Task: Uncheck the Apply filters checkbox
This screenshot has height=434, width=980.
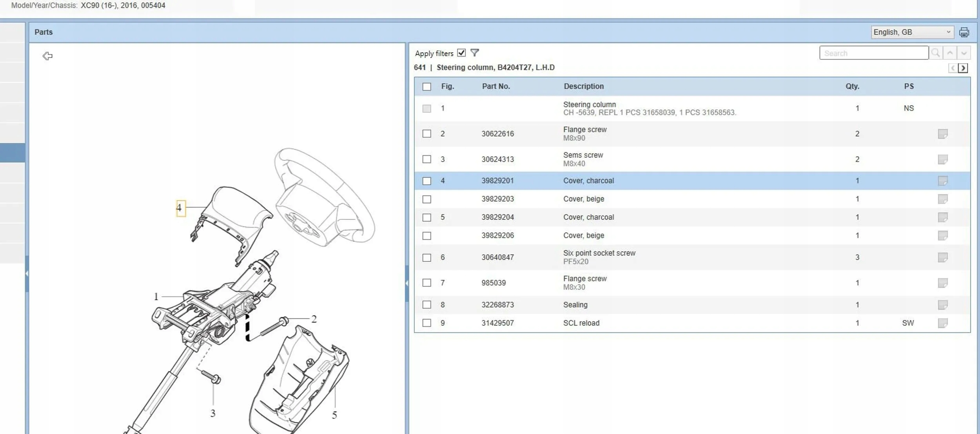Action: pos(461,53)
